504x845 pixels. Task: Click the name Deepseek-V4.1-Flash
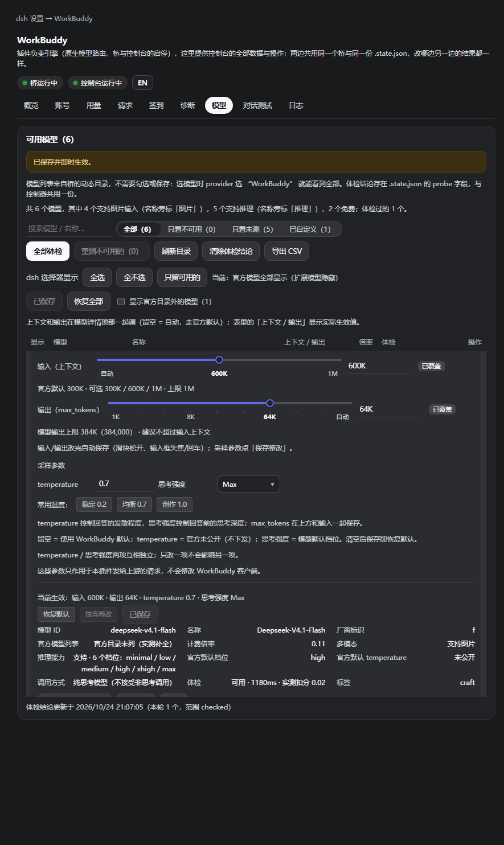click(x=291, y=630)
